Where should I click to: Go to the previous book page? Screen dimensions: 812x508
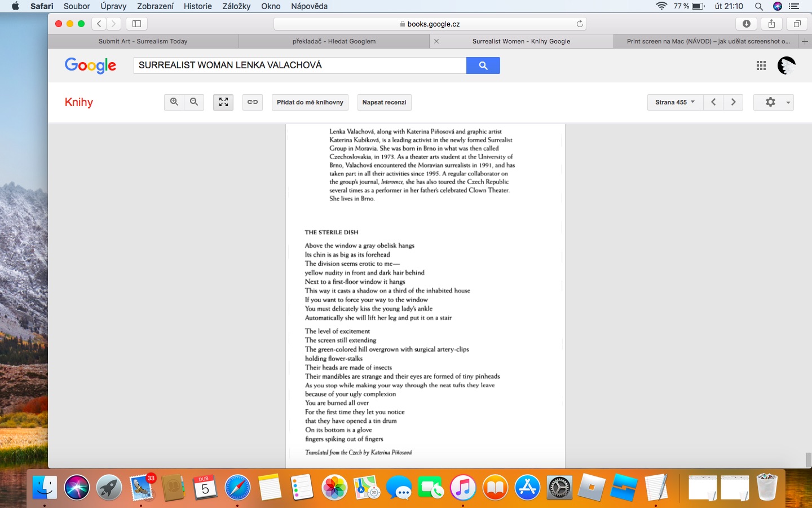coord(713,102)
